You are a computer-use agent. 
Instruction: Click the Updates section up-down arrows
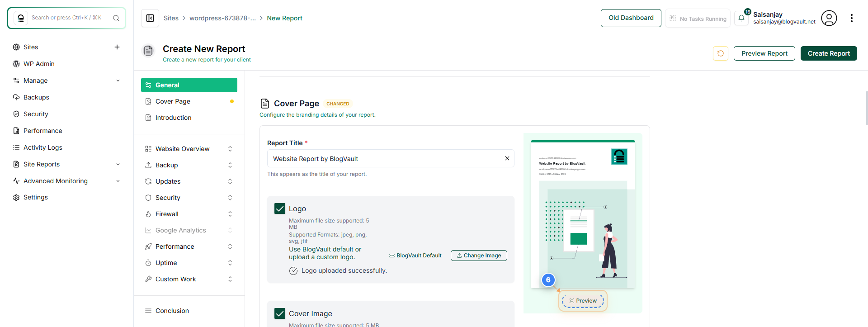(230, 181)
